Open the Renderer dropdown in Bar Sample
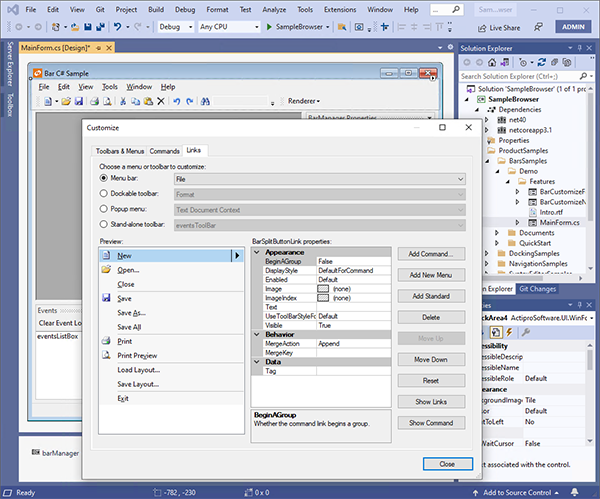 pyautogui.click(x=304, y=101)
